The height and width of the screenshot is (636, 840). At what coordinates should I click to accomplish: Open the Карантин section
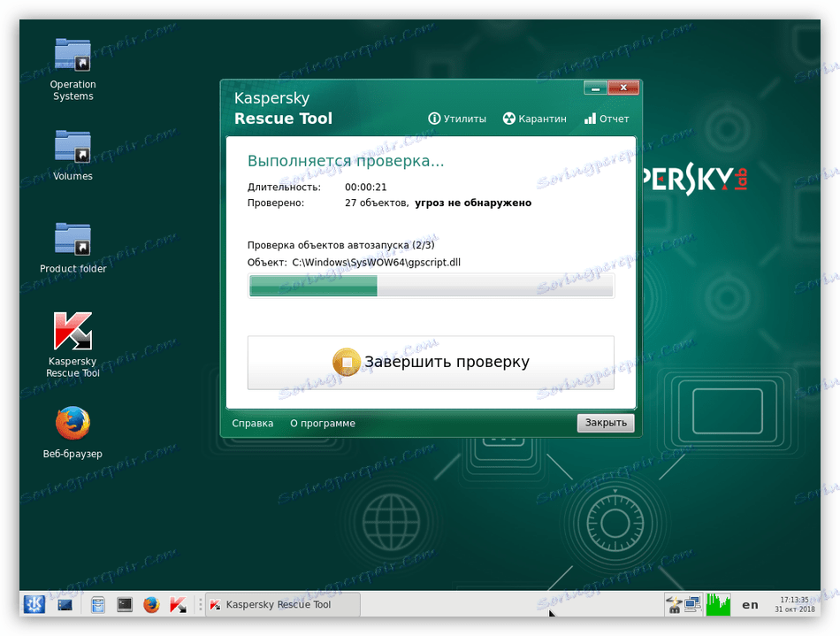(534, 119)
